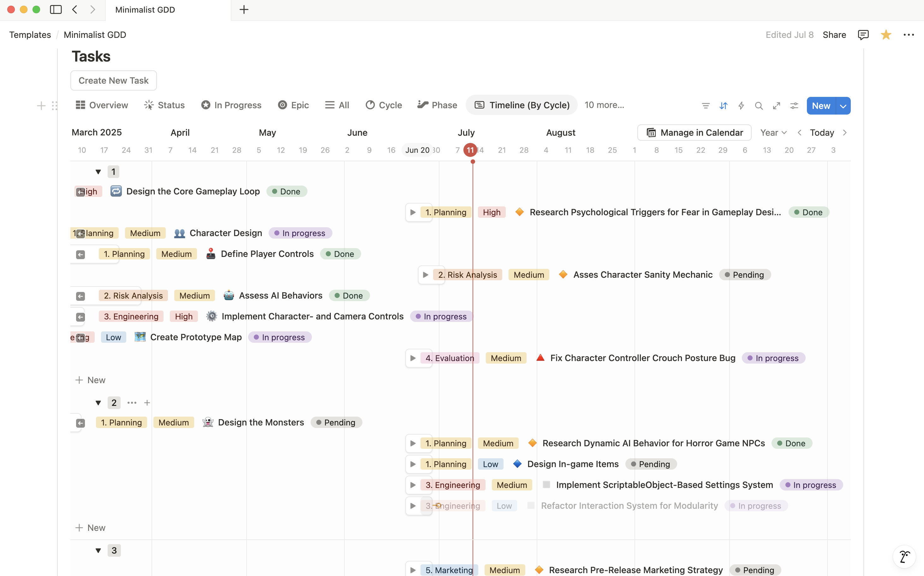Expand Research Dynamic AI Behavior row

coord(413,443)
